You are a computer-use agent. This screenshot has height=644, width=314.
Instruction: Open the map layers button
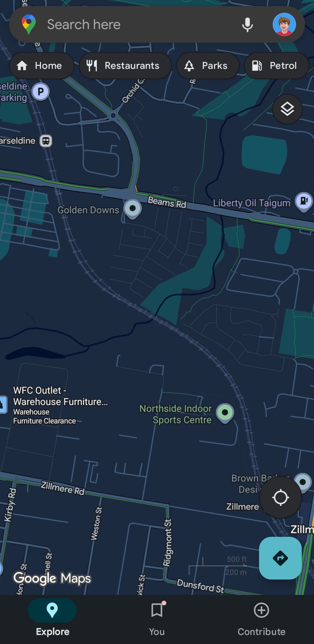coord(287,109)
